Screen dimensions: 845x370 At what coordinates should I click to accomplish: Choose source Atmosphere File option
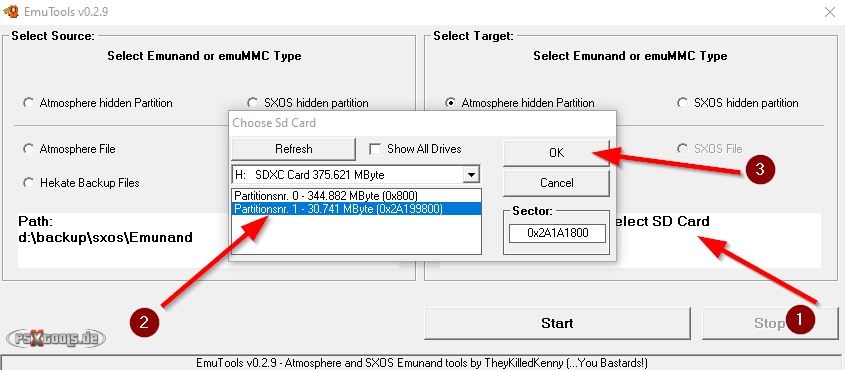pyautogui.click(x=29, y=149)
